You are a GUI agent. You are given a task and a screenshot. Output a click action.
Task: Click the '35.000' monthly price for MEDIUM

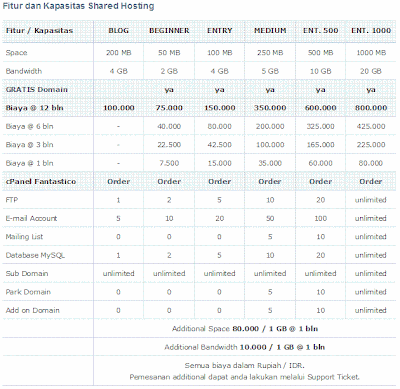pyautogui.click(x=270, y=163)
